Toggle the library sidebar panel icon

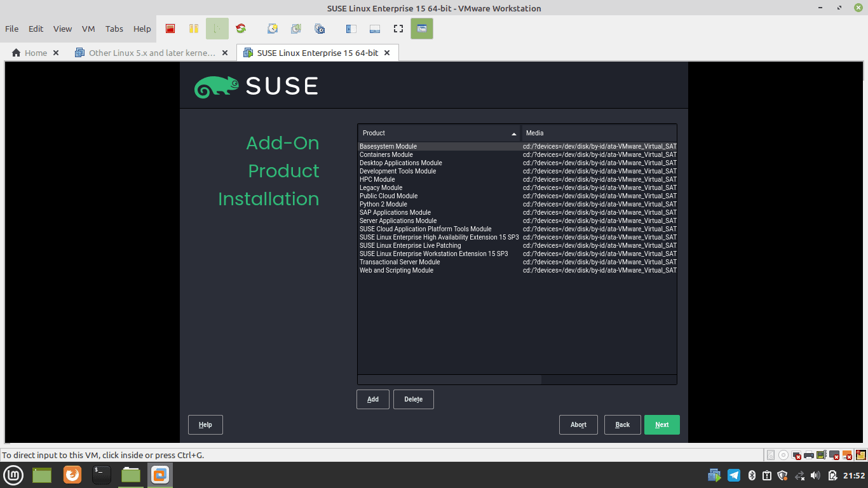[x=351, y=29]
